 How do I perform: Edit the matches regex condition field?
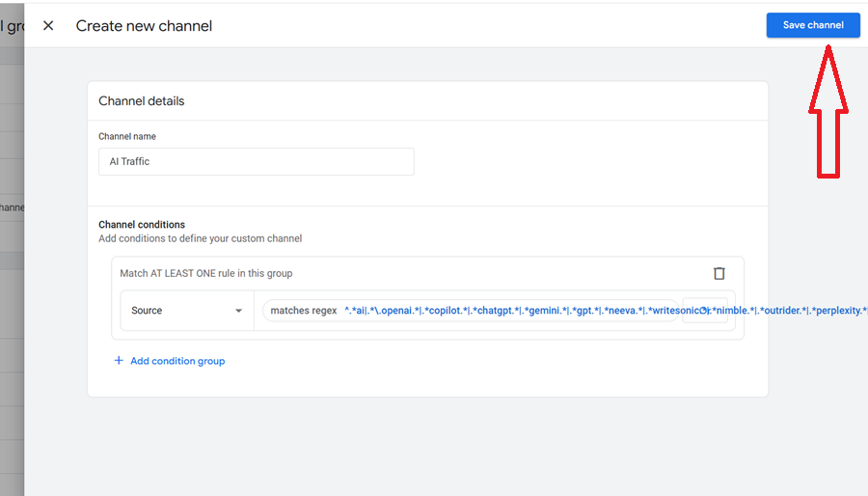[x=482, y=311]
